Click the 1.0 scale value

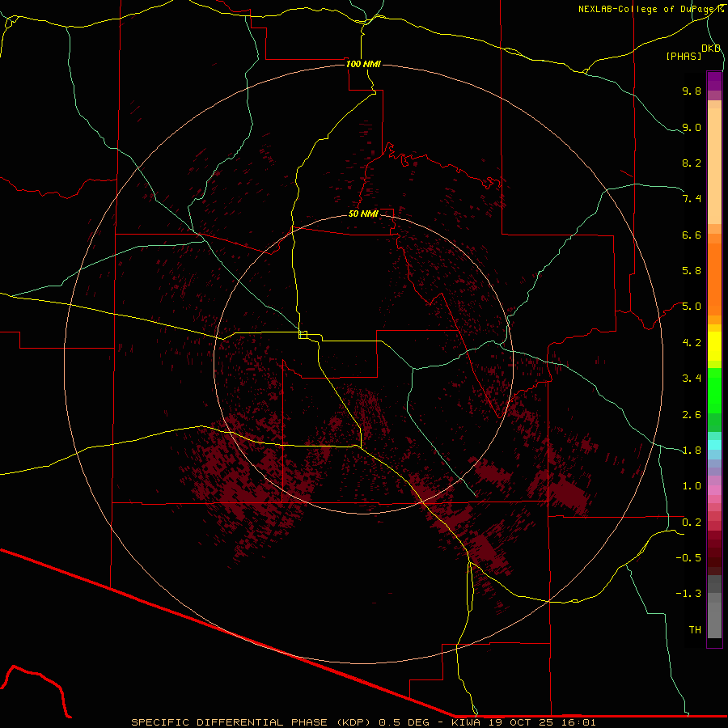click(x=692, y=486)
